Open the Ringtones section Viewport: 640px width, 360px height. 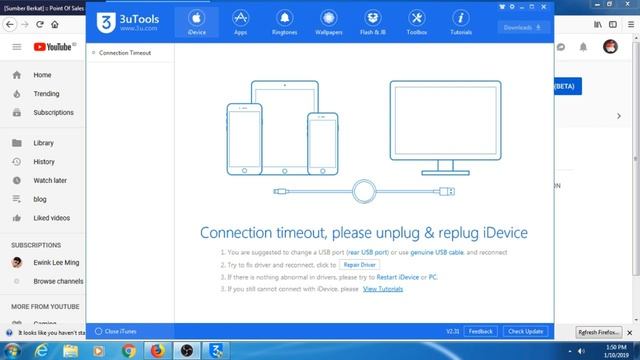point(284,22)
